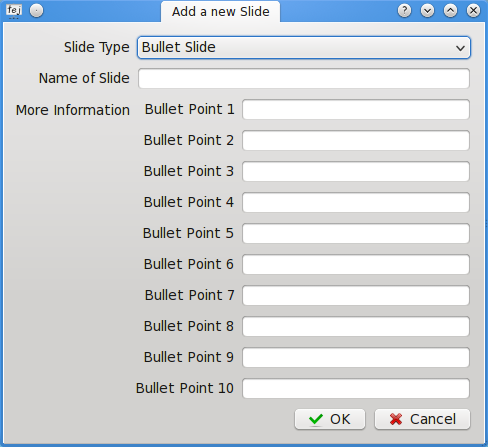
Task: Open the window menu app icon
Action: (x=14, y=11)
